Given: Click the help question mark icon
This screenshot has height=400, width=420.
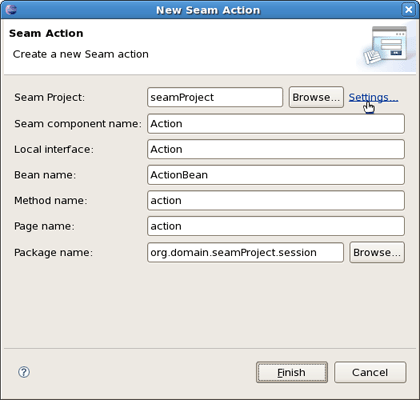Looking at the screenshot, I should coord(24,372).
